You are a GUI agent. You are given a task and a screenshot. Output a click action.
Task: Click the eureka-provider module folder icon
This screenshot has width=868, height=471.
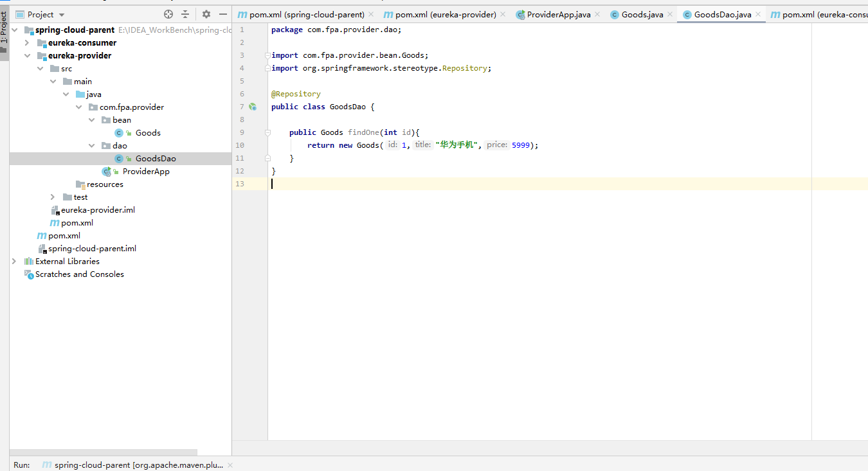pyautogui.click(x=42, y=56)
